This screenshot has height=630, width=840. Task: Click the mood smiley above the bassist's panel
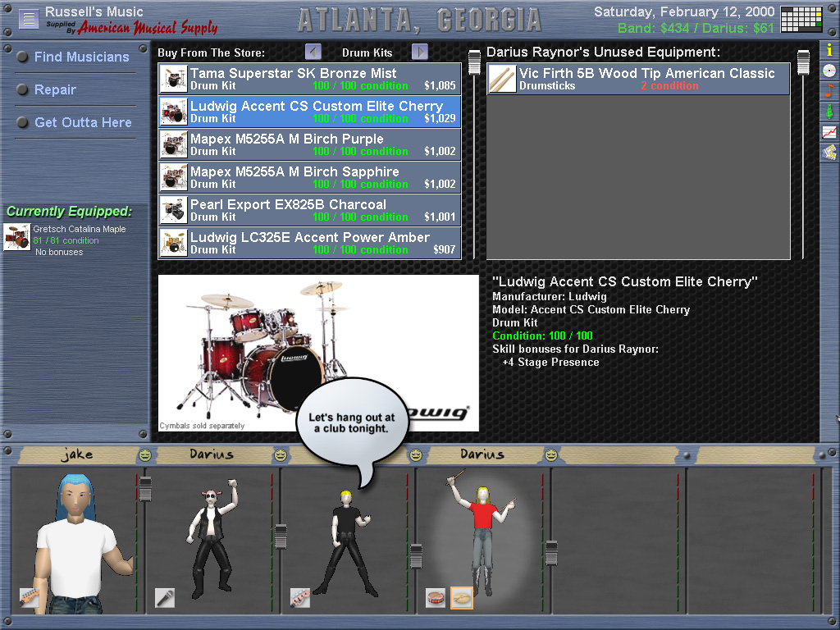[x=416, y=455]
